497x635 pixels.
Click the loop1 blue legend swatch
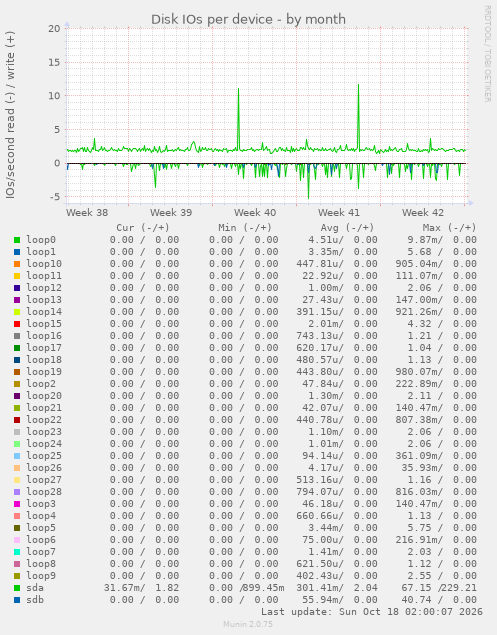click(17, 252)
